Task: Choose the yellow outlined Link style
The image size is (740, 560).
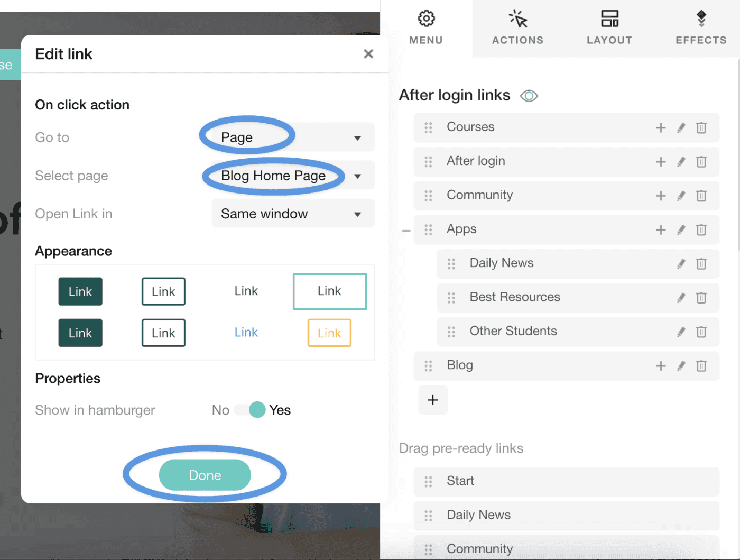Action: [x=329, y=333]
